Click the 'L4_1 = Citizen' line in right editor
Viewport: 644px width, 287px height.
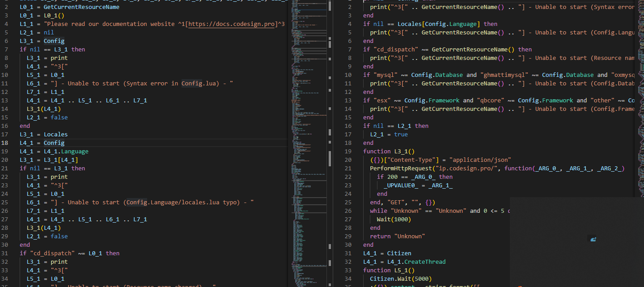pos(387,253)
